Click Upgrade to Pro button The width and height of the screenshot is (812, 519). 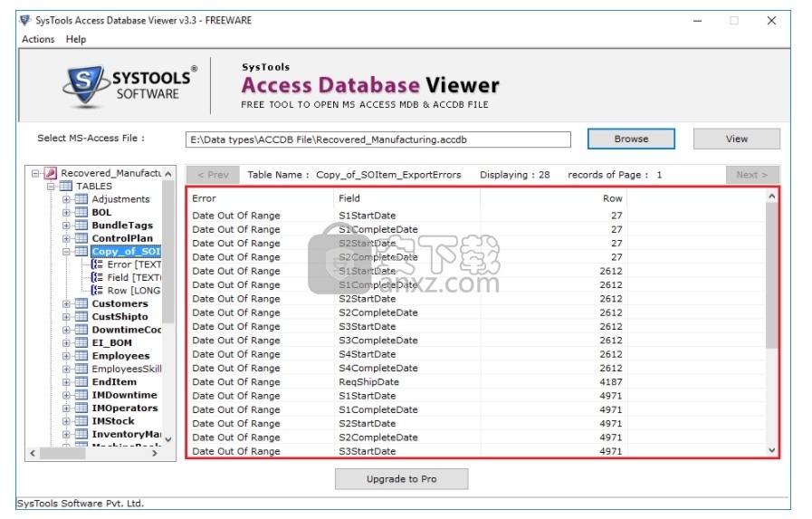point(401,479)
